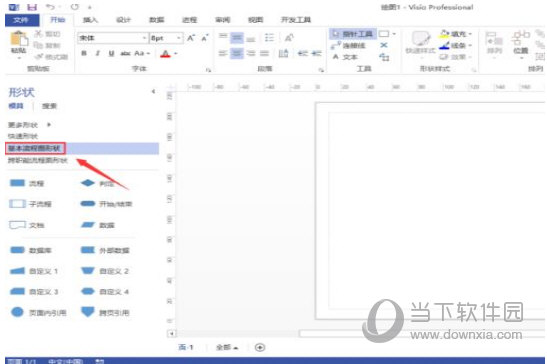
Task: Align text to the left
Action: point(223,53)
